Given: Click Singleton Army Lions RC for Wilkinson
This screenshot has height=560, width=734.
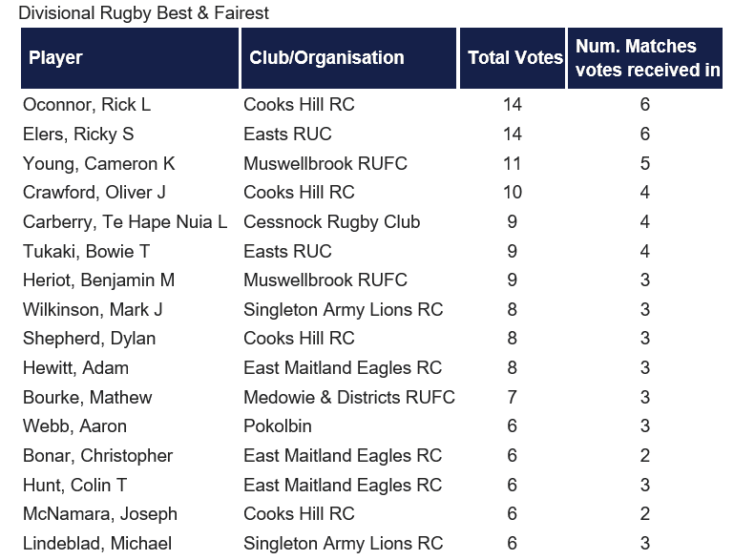Looking at the screenshot, I should [343, 309].
